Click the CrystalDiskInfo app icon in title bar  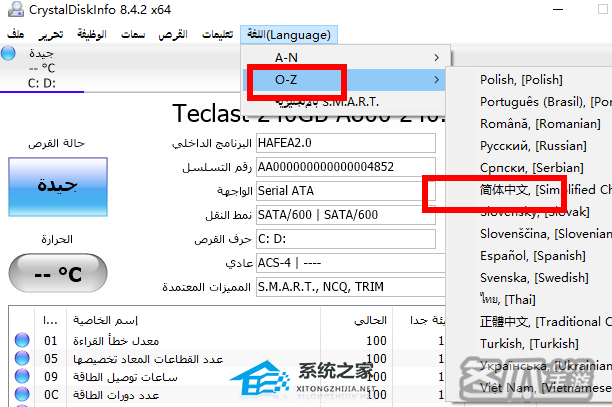(16, 9)
